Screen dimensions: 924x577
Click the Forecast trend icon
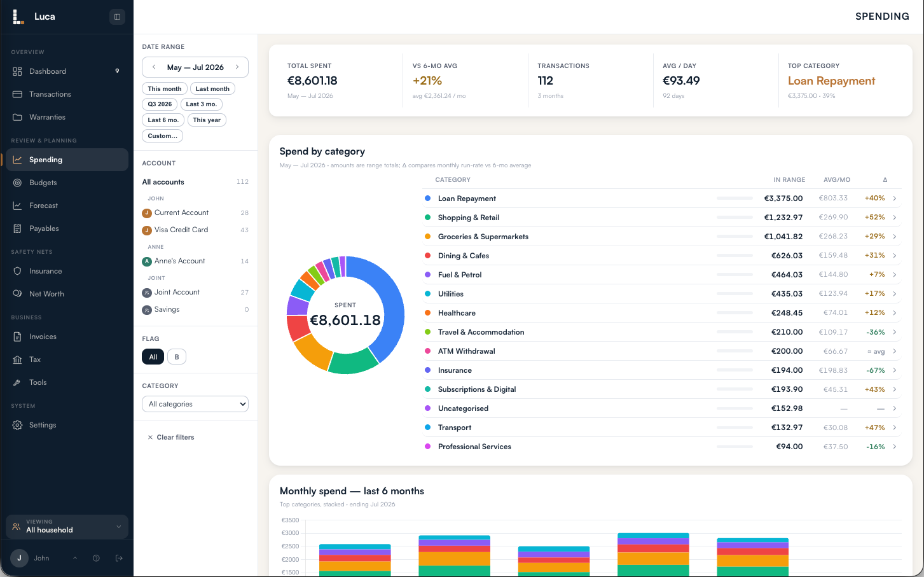[17, 205]
